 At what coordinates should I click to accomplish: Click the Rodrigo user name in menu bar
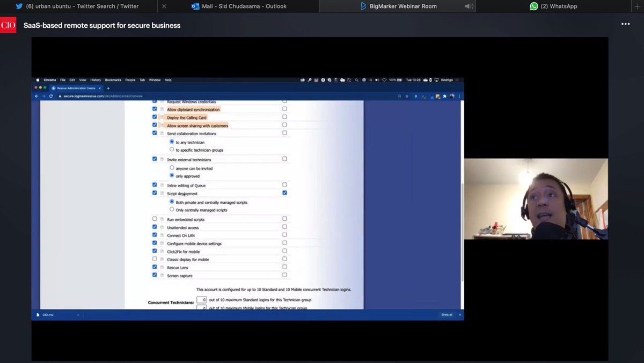click(447, 80)
